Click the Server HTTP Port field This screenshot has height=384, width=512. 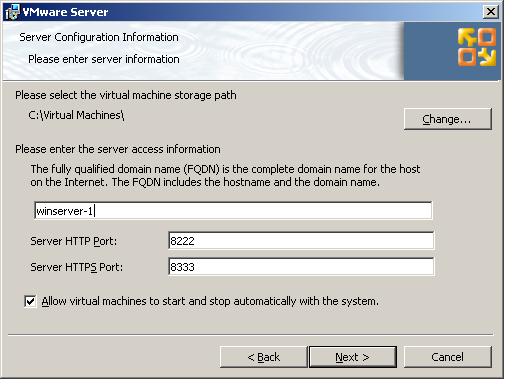(x=301, y=240)
